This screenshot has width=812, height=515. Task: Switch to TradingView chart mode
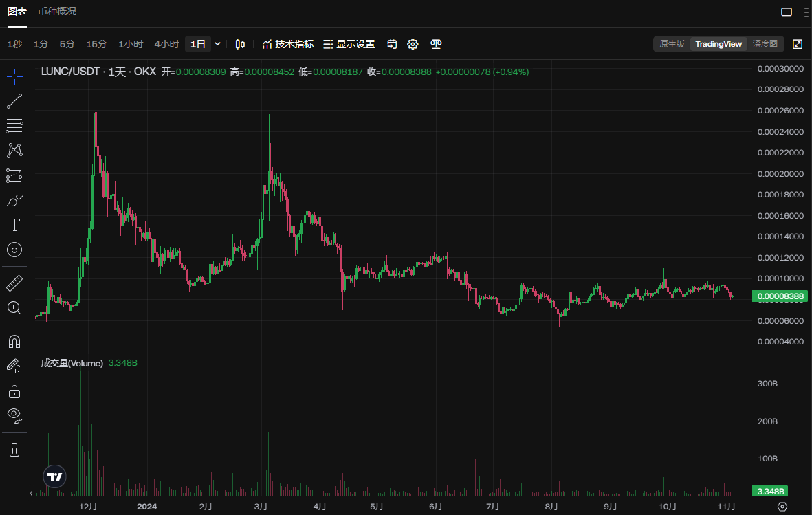[x=718, y=44]
